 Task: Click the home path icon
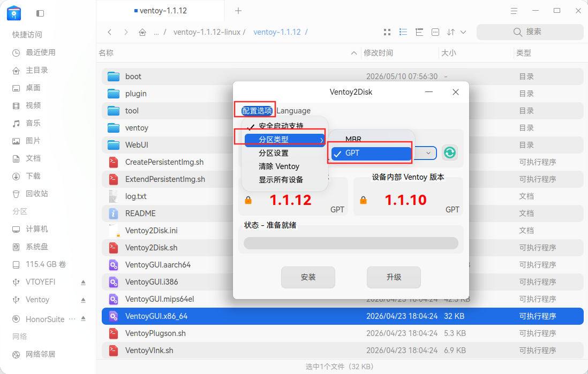point(142,32)
